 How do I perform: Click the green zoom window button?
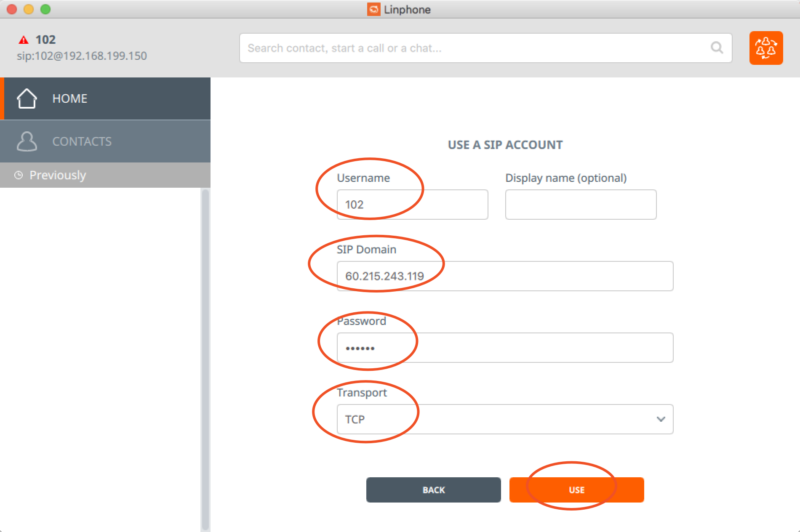[x=45, y=9]
